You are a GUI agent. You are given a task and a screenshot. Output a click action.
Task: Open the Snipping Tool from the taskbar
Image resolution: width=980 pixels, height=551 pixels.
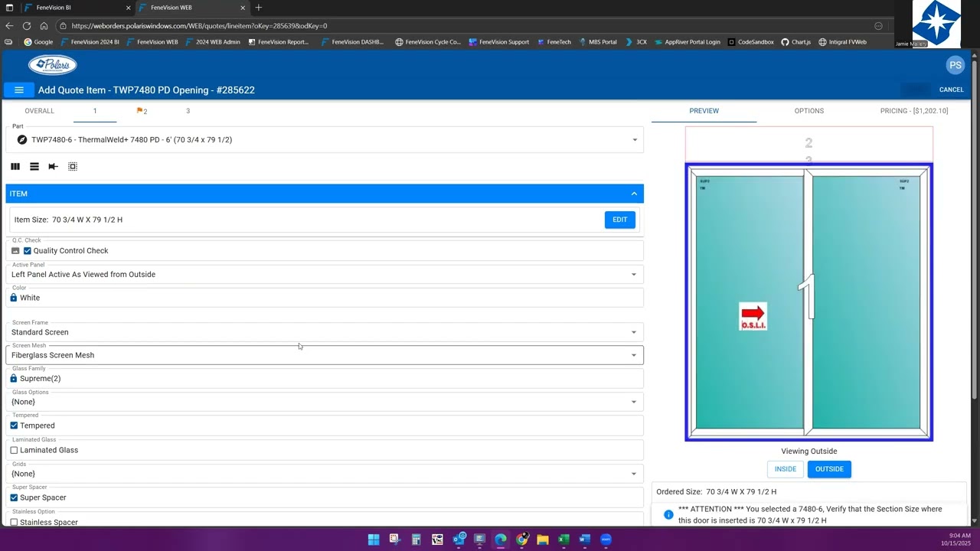pos(394,540)
